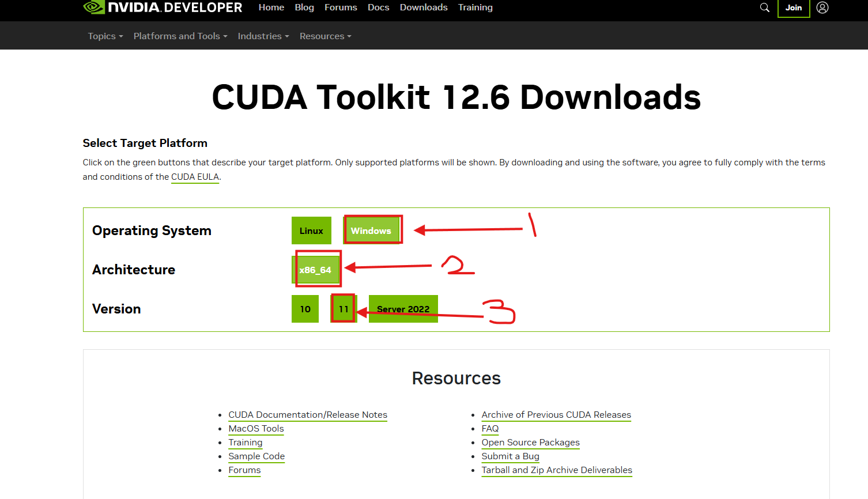The height and width of the screenshot is (499, 868).
Task: Open Training in the top navigation
Action: click(475, 7)
